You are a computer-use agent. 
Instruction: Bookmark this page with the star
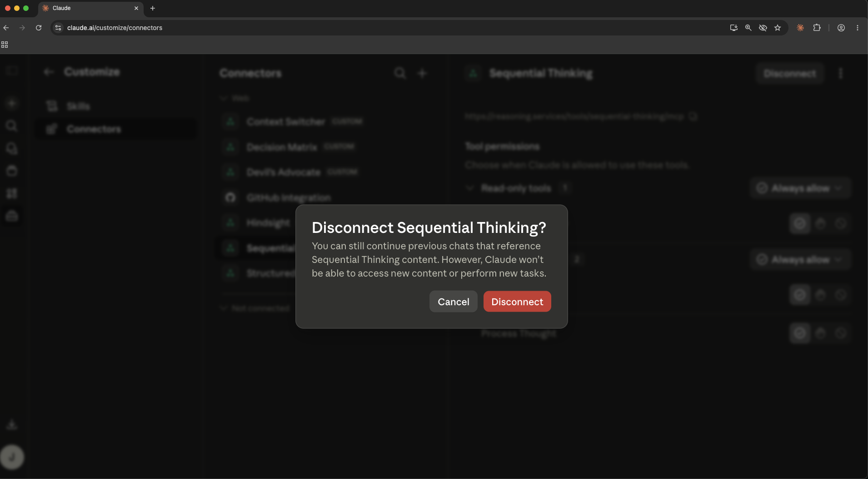[x=778, y=28]
